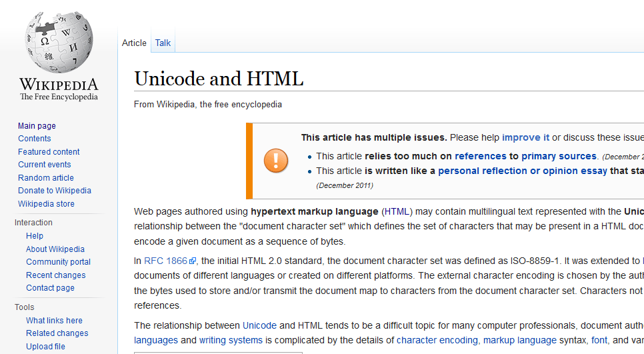Open the Unicode link in third paragraph
The image size is (644, 354).
click(259, 325)
